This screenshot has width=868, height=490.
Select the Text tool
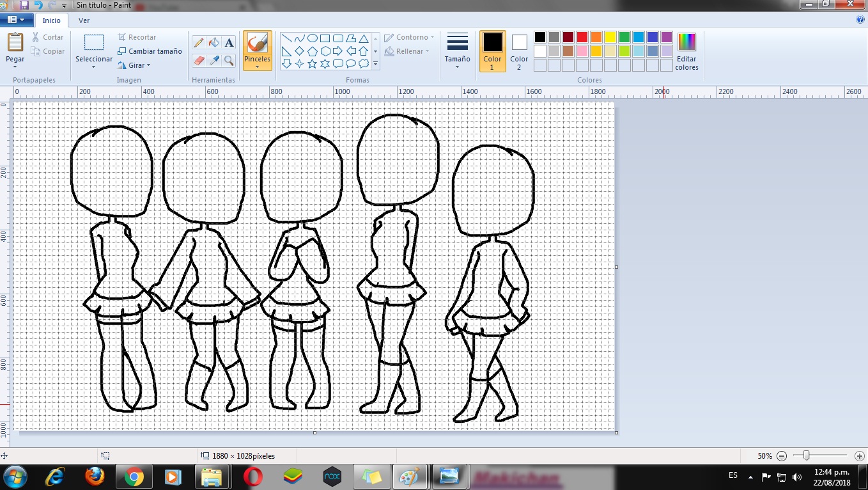point(229,43)
